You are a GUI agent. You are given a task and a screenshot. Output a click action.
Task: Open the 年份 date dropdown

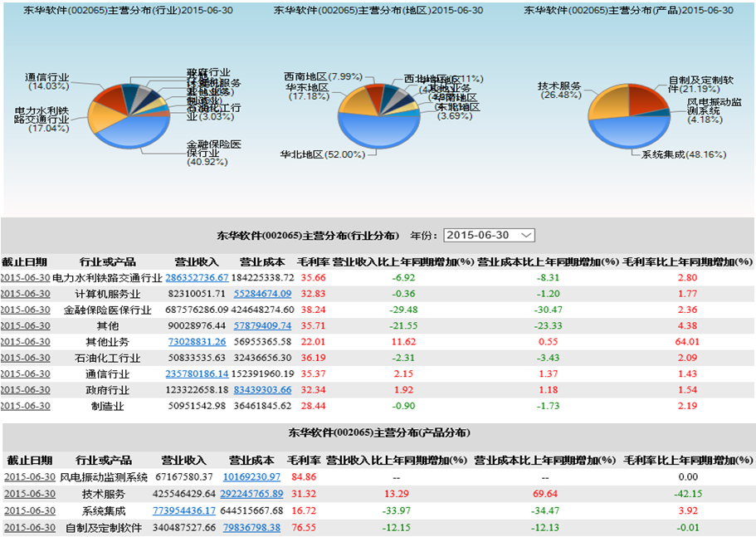pyautogui.click(x=490, y=235)
